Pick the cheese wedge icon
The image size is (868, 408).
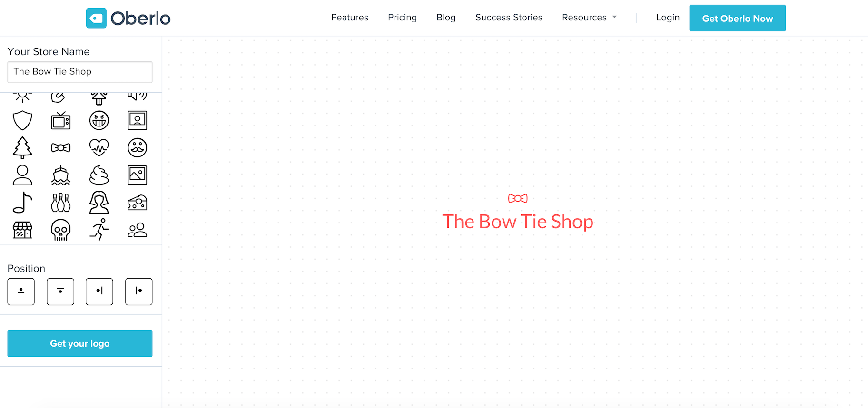(x=138, y=203)
